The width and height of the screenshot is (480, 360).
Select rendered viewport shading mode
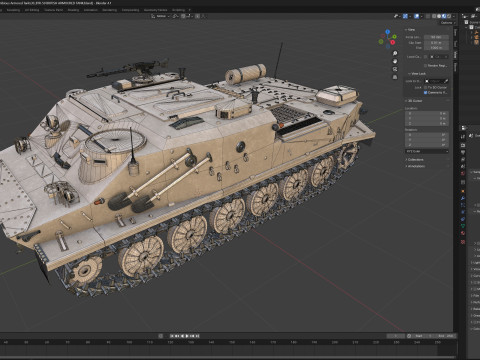pyautogui.click(x=449, y=16)
